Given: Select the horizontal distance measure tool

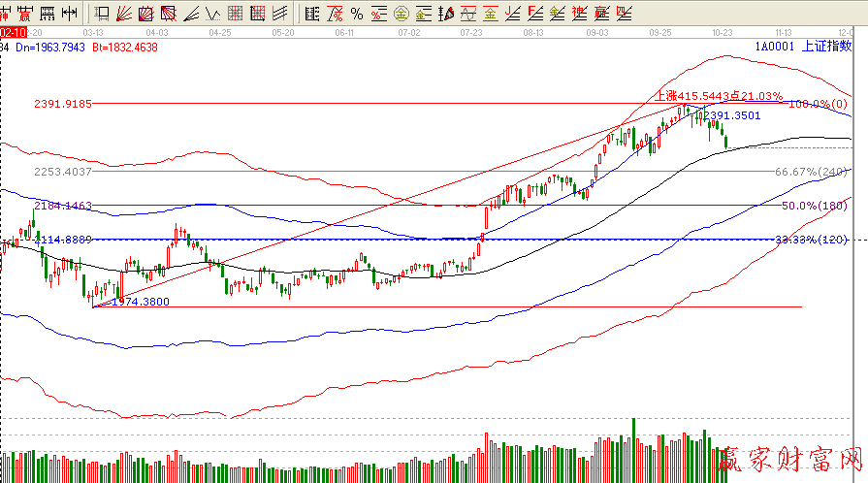Looking at the screenshot, I should tap(70, 13).
